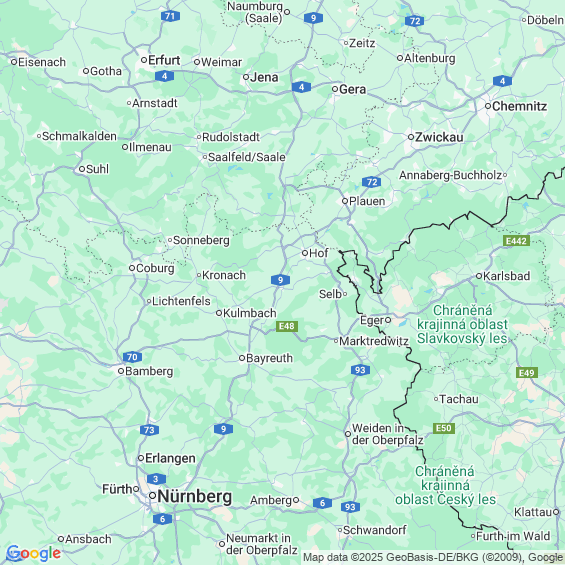Click the A71 highway shield near Erfurt
Viewport: 565px width, 565px height.
(170, 16)
